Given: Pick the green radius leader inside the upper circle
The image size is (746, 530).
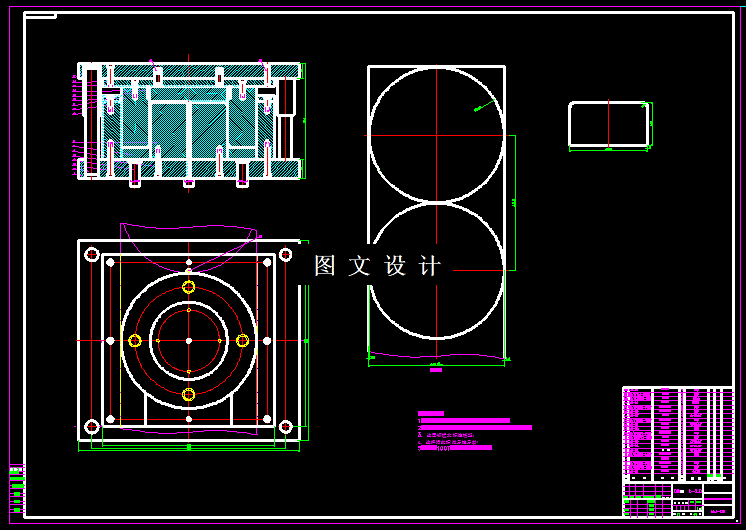Looking at the screenshot, I should (x=485, y=106).
